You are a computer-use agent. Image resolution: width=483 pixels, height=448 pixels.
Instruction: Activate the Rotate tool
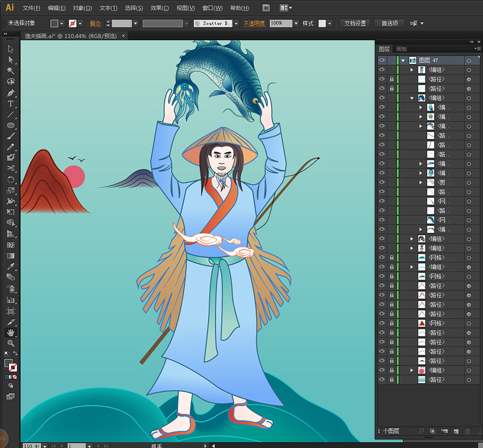tap(11, 180)
